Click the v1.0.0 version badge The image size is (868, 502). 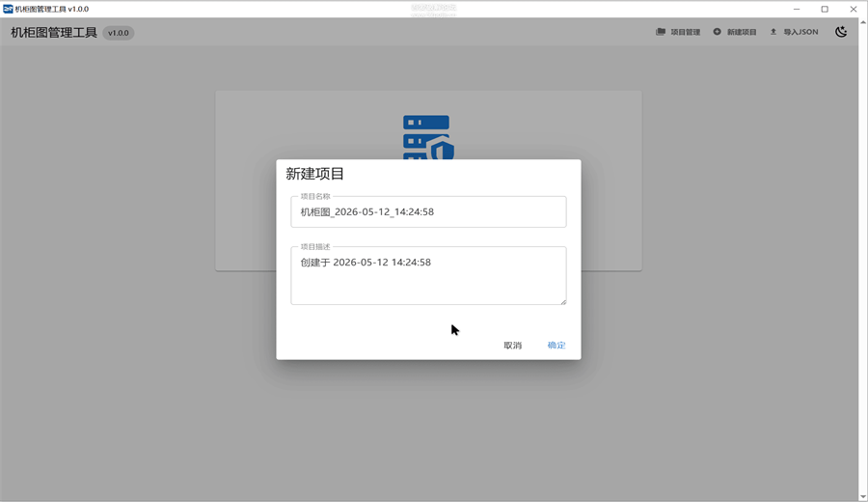tap(119, 33)
